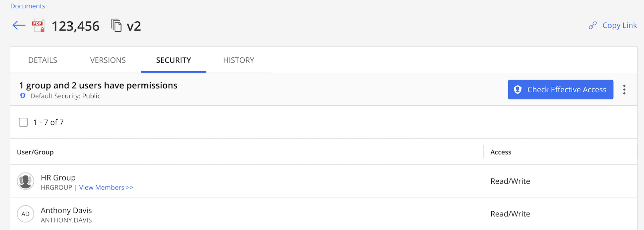Image resolution: width=644 pixels, height=230 pixels.
Task: Click the back arrow icon
Action: (x=19, y=26)
